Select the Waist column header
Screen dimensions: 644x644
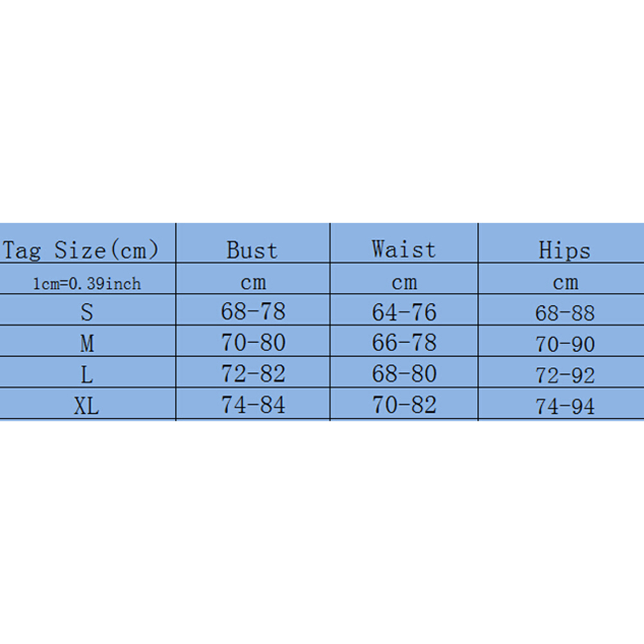click(404, 249)
